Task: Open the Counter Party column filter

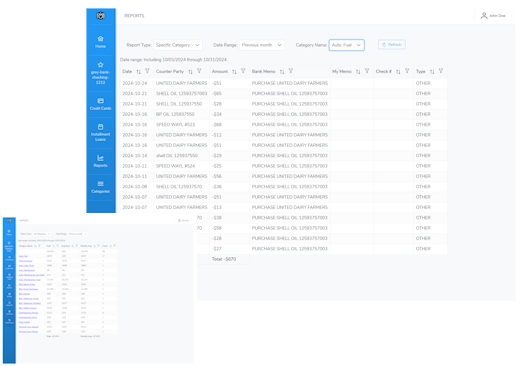Action: (x=199, y=71)
